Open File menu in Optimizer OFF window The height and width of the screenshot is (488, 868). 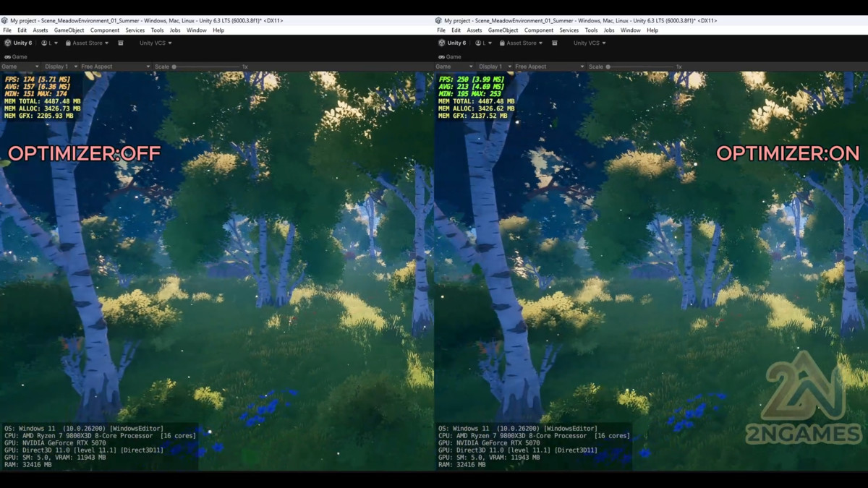[x=7, y=30]
